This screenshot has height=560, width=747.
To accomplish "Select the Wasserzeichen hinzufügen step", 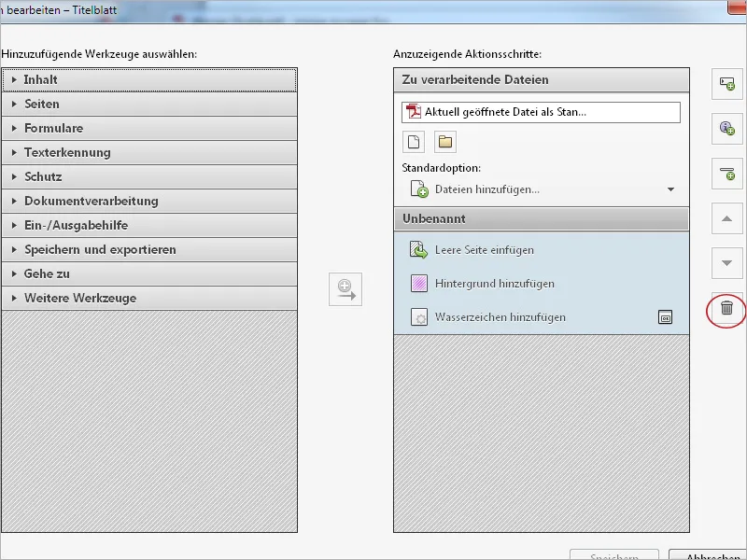I will (x=542, y=317).
